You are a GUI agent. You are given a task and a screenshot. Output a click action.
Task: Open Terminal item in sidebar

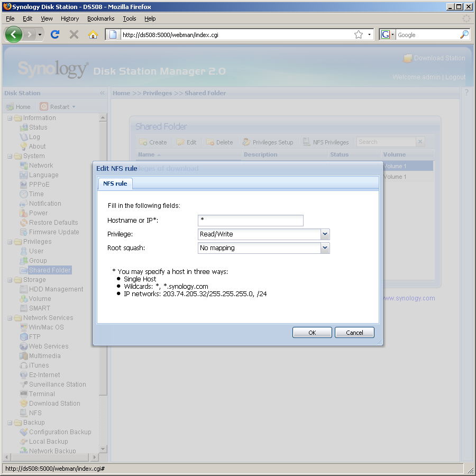pyautogui.click(x=38, y=393)
